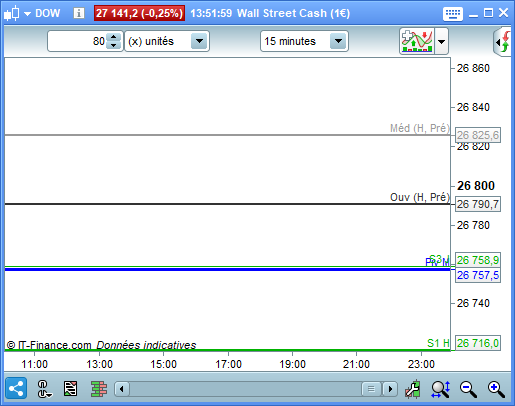Viewport: 515px width, 406px height.
Task: Open the chart settings wrench icon
Action: 413,389
